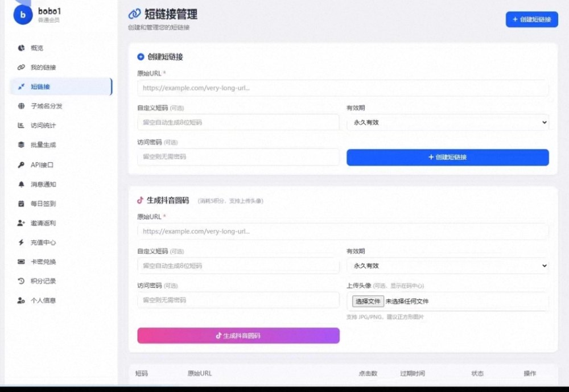The height and width of the screenshot is (392, 569).
Task: Click 选择文件 to upload avatar
Action: (x=368, y=302)
